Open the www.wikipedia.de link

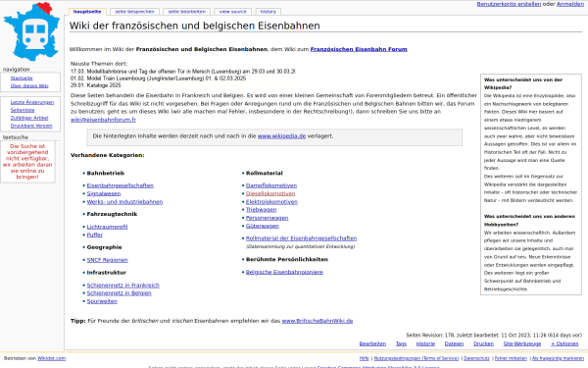coord(281,136)
